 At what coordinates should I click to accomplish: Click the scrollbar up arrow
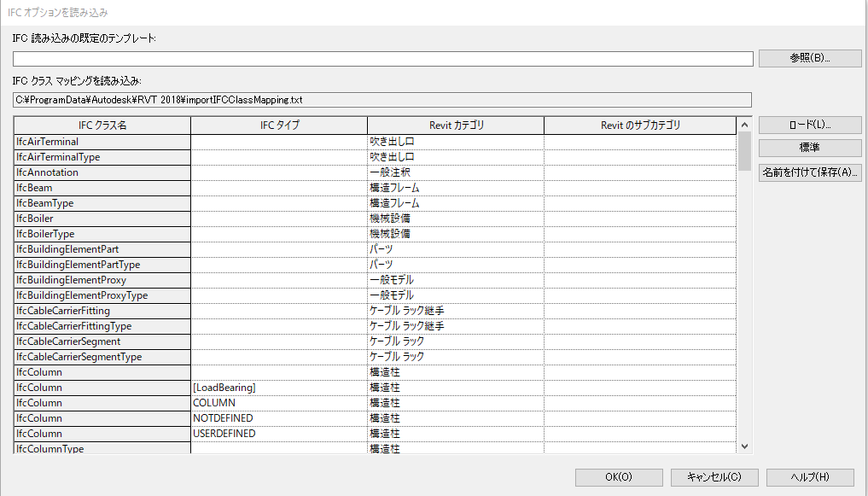pos(744,124)
